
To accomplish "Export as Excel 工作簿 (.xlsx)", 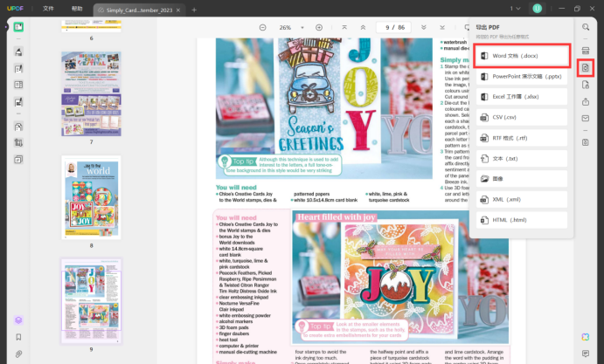I will tap(522, 97).
